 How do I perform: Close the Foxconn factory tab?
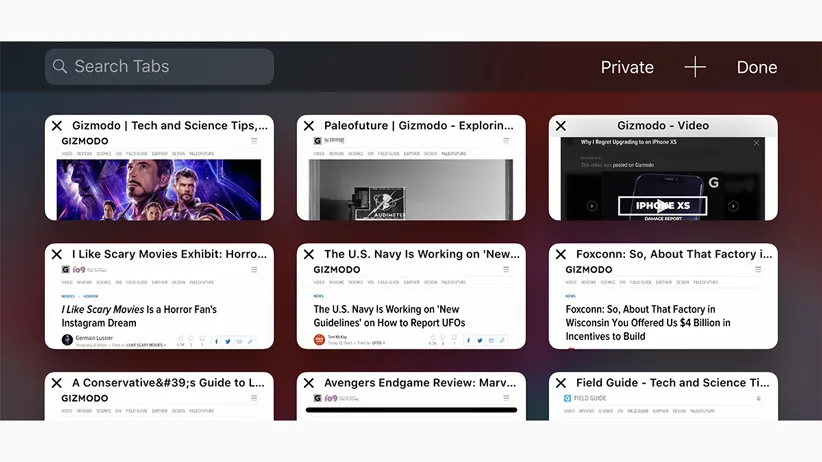click(561, 255)
